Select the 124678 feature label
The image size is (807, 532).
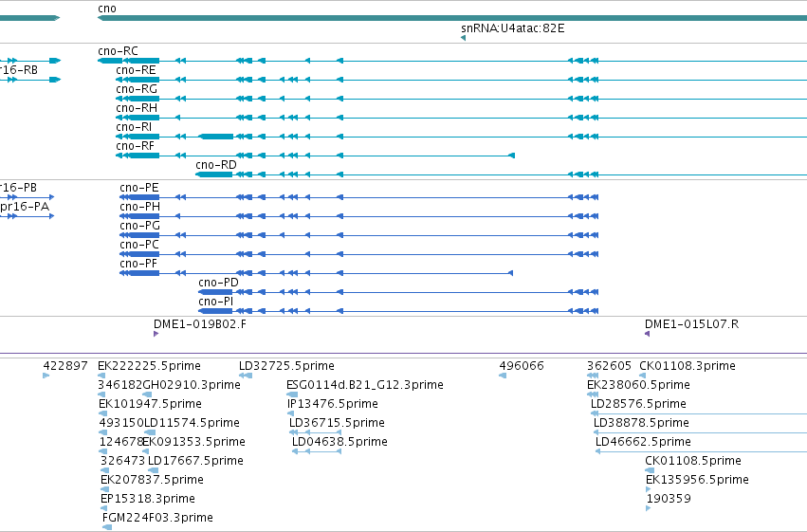tap(121, 442)
